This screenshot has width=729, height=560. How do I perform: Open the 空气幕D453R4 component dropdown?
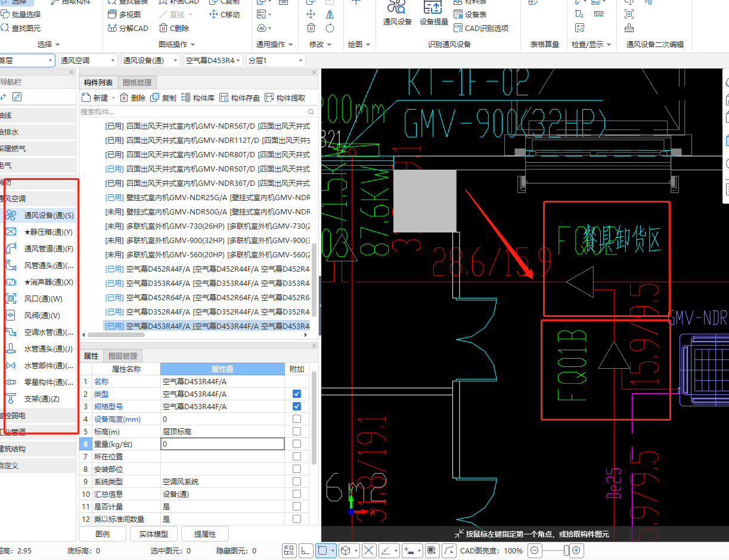tap(213, 60)
